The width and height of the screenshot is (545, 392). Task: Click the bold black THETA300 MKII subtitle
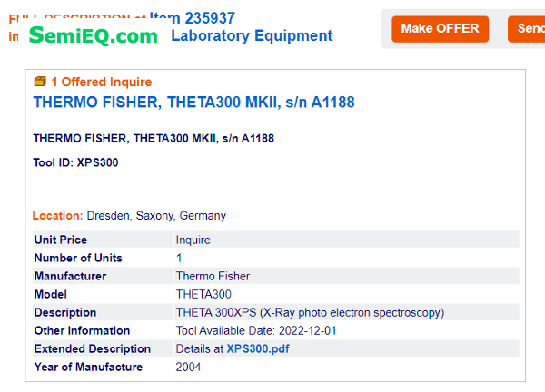(x=154, y=139)
